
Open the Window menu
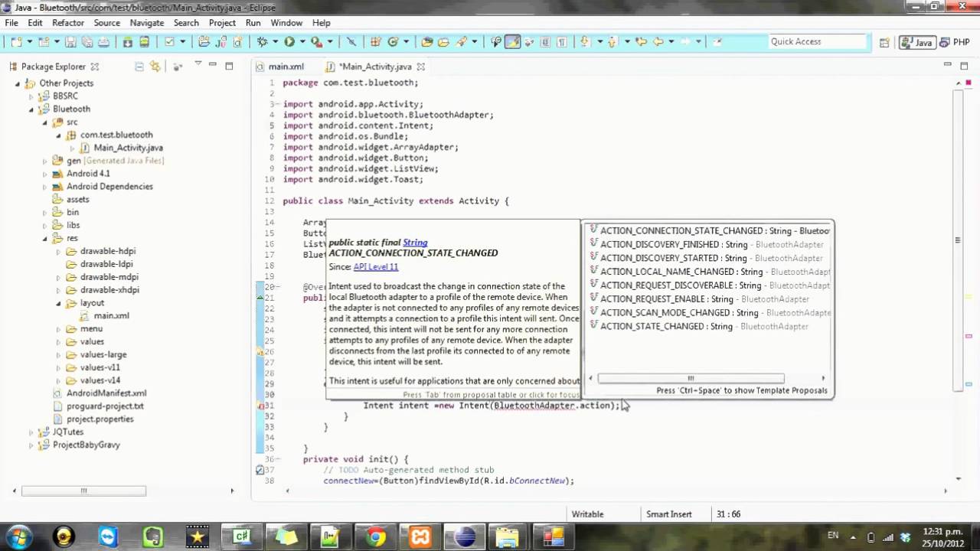coord(286,23)
